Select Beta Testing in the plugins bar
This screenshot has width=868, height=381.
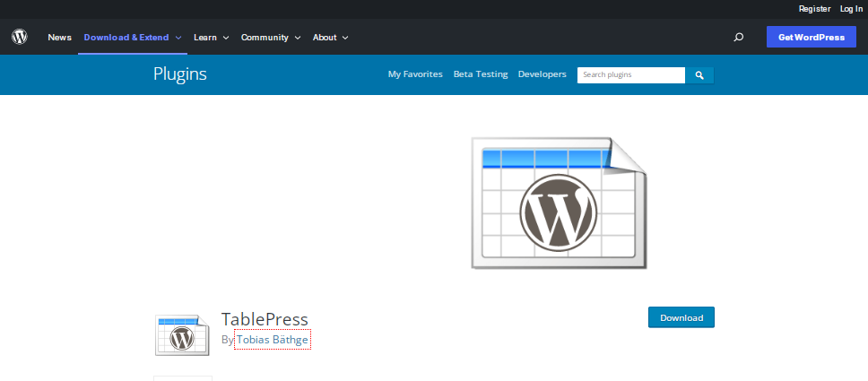pyautogui.click(x=481, y=74)
